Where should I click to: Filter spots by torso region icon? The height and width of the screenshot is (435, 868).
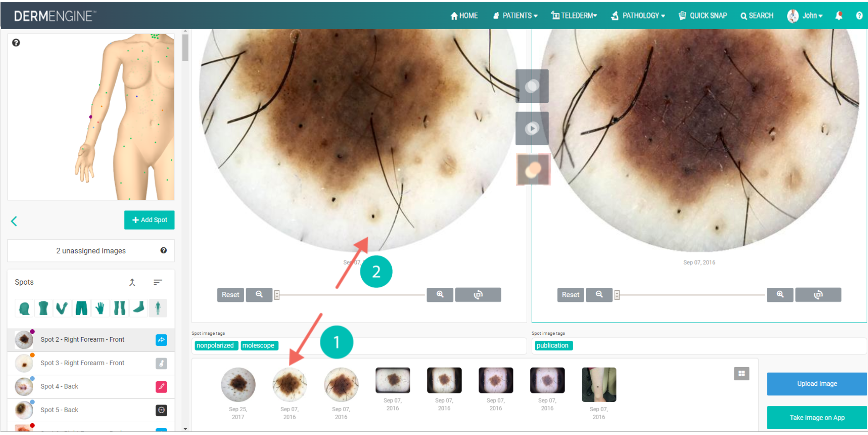point(43,308)
